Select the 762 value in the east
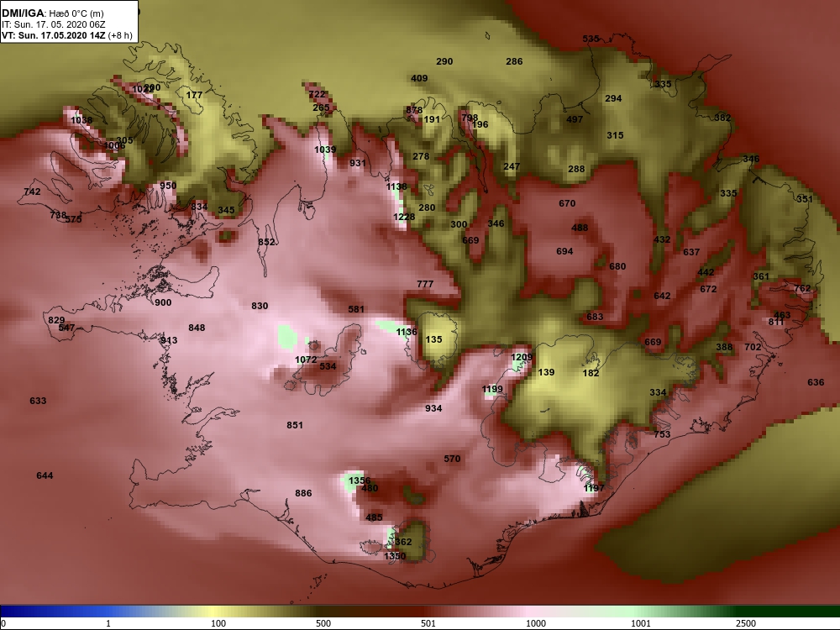 coord(802,288)
